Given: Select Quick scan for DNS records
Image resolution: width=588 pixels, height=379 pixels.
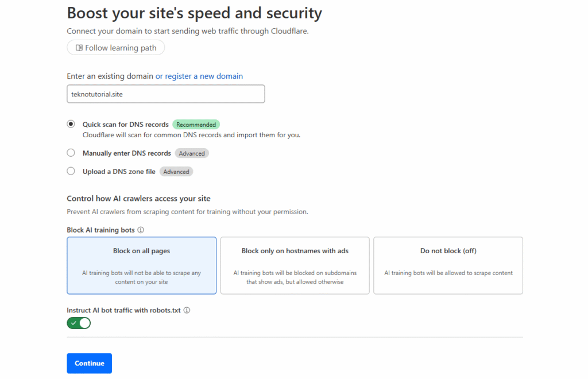Looking at the screenshot, I should click(71, 124).
